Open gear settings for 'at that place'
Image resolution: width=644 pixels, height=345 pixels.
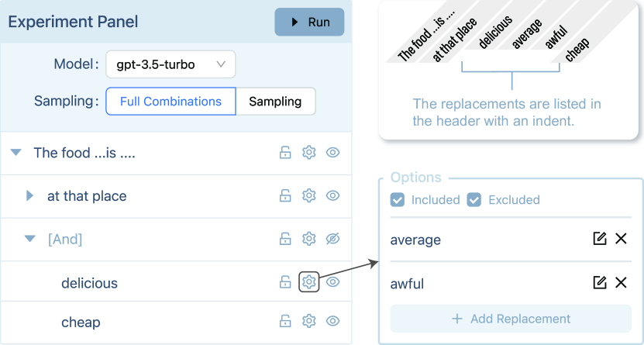click(x=309, y=195)
